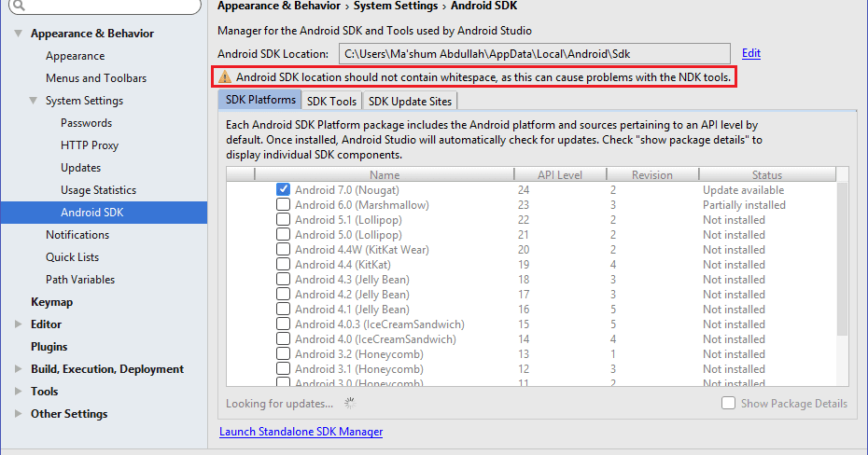The image size is (868, 455).
Task: Check Android 4.0 (IceCreamSandwich) checkbox
Action: point(283,338)
